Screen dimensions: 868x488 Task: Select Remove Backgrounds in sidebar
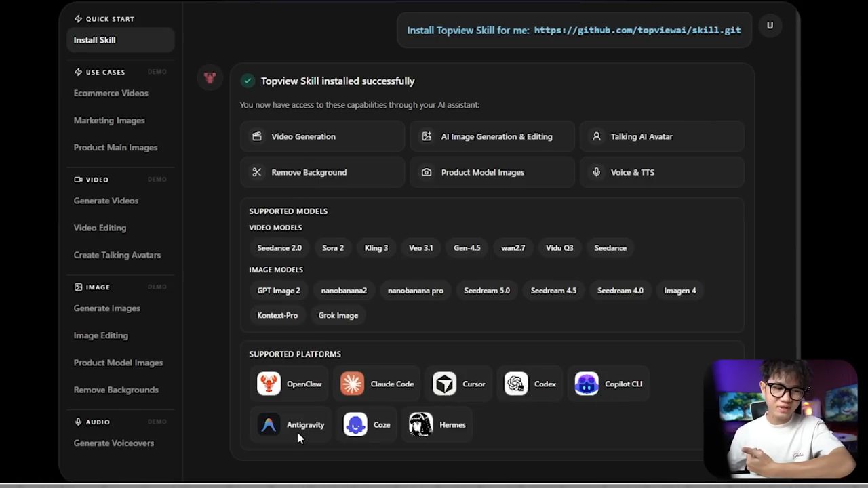[116, 390]
